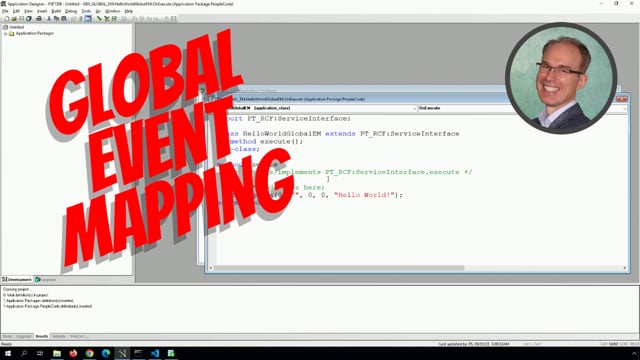Save all with the stacked-disks toolbar icon

[29, 18]
